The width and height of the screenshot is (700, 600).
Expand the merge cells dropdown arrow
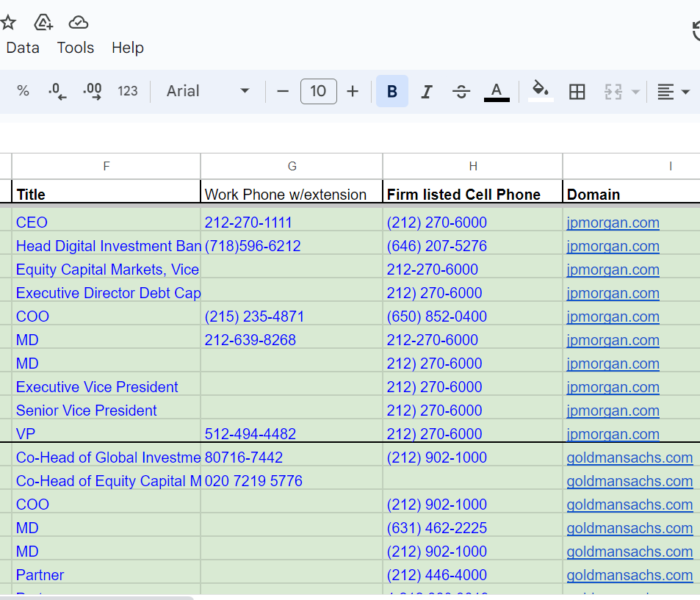[x=635, y=92]
